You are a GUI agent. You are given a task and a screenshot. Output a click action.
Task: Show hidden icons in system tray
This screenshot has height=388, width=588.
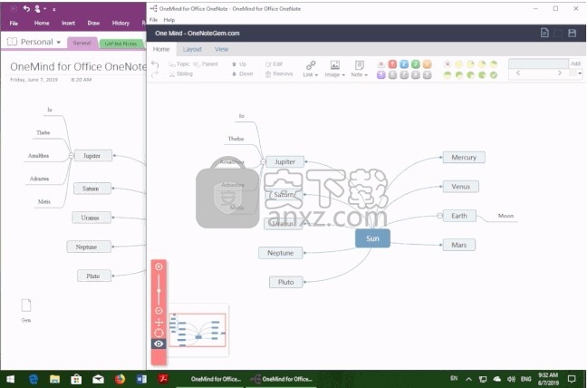[x=468, y=379]
